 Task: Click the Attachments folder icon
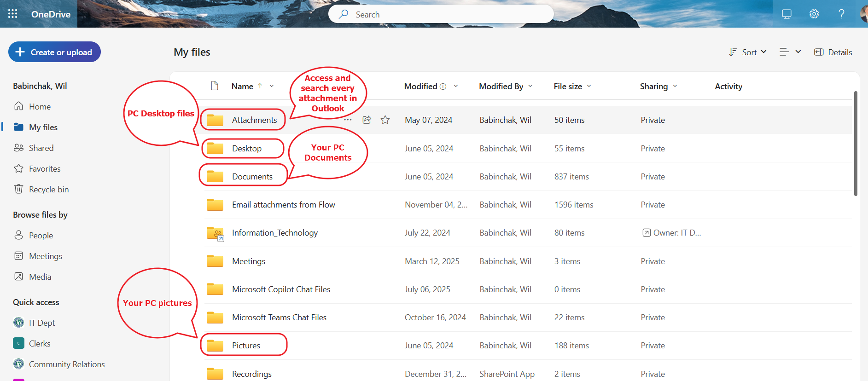tap(215, 120)
